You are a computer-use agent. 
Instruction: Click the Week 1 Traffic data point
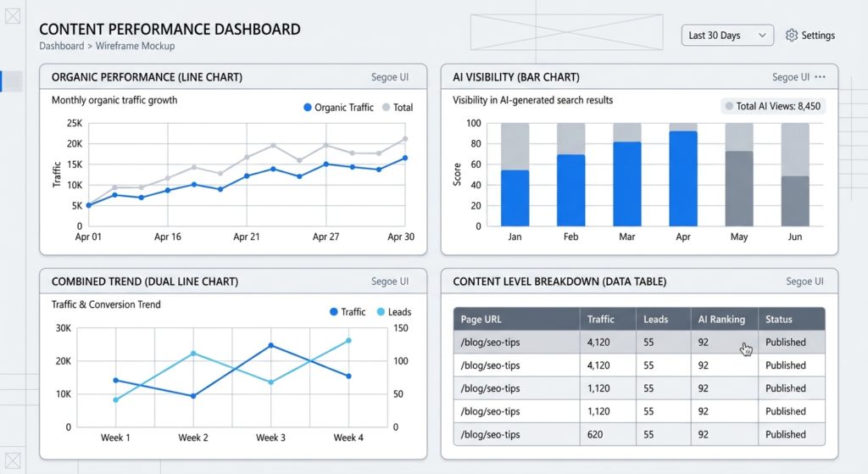point(115,381)
